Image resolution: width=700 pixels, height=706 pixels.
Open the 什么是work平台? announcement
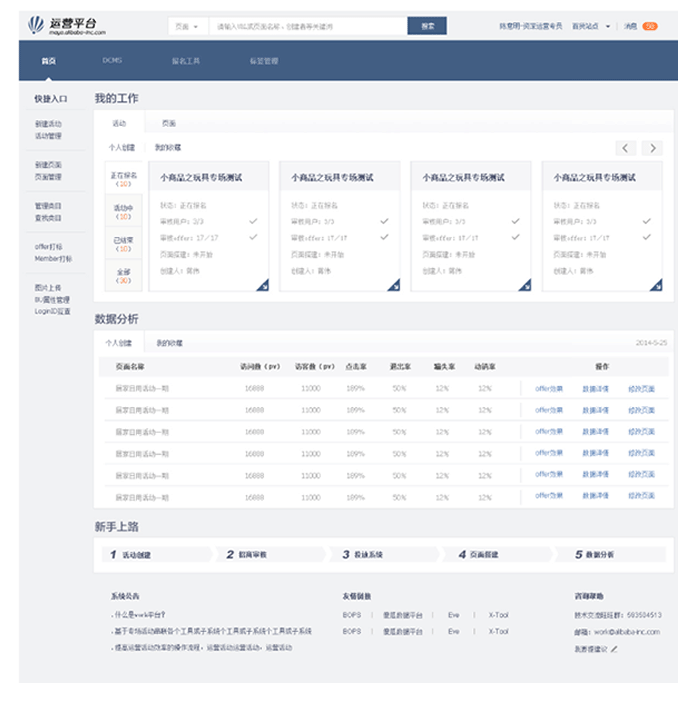tap(138, 615)
